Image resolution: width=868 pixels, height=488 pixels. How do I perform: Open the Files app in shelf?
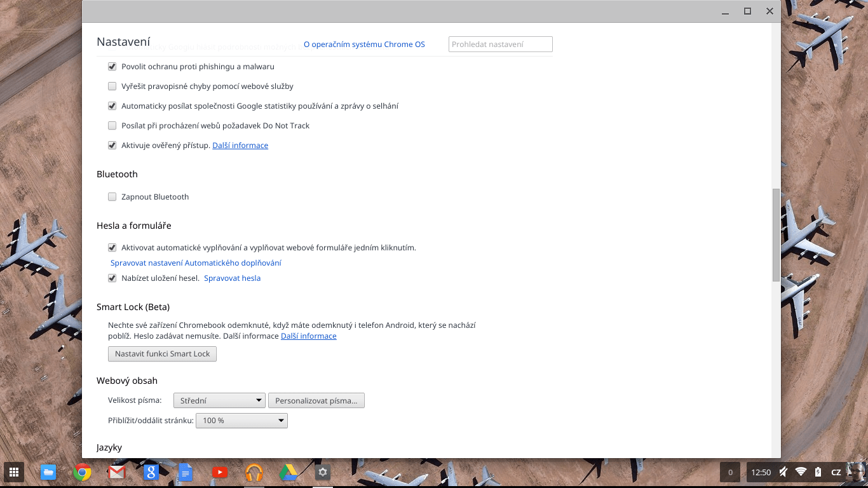click(x=48, y=472)
